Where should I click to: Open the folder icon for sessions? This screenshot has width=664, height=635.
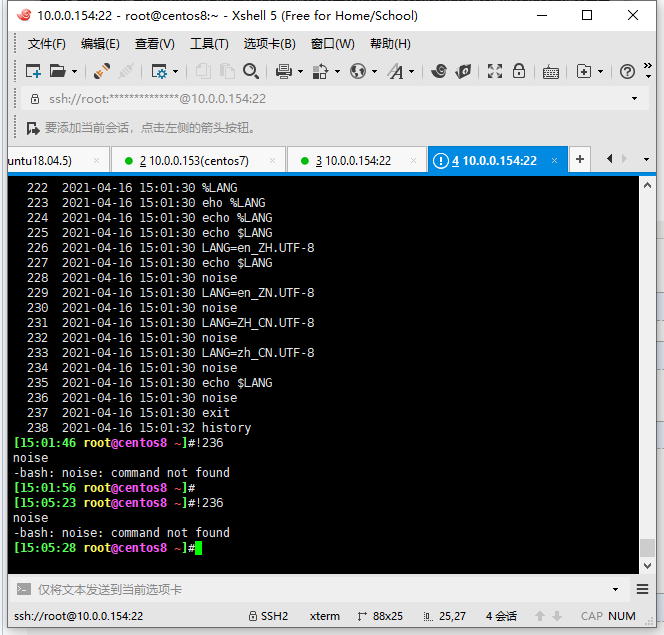58,71
